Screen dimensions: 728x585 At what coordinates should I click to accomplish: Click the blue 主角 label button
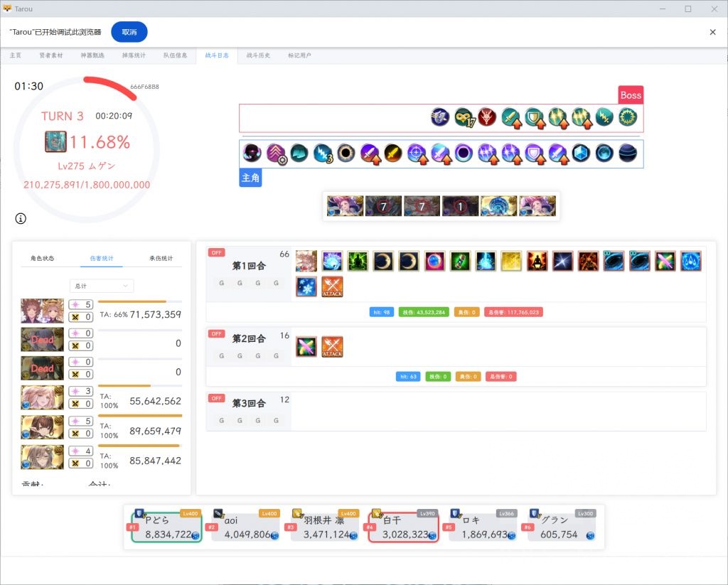coord(250,178)
